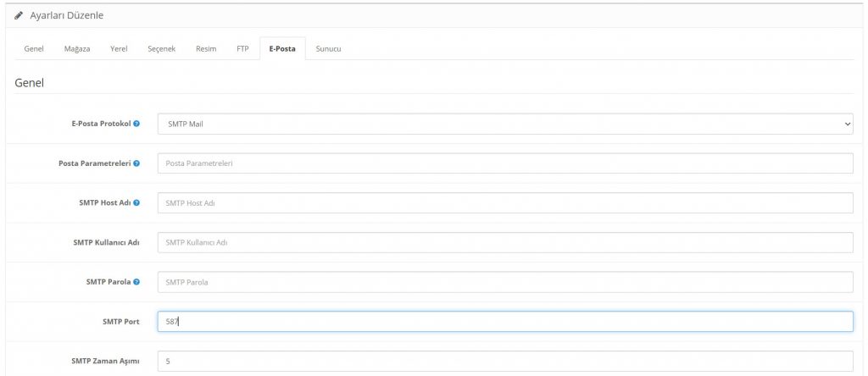Image resolution: width=868 pixels, height=376 pixels.
Task: Click the pencil icon beside Ayarları Düzenle
Action: point(19,15)
